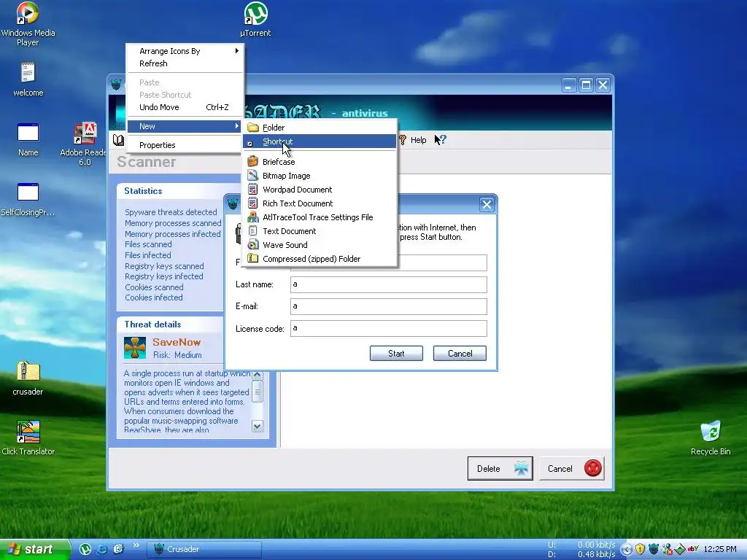Click the Risk: Medium label
The width and height of the screenshot is (747, 560).
point(177,355)
